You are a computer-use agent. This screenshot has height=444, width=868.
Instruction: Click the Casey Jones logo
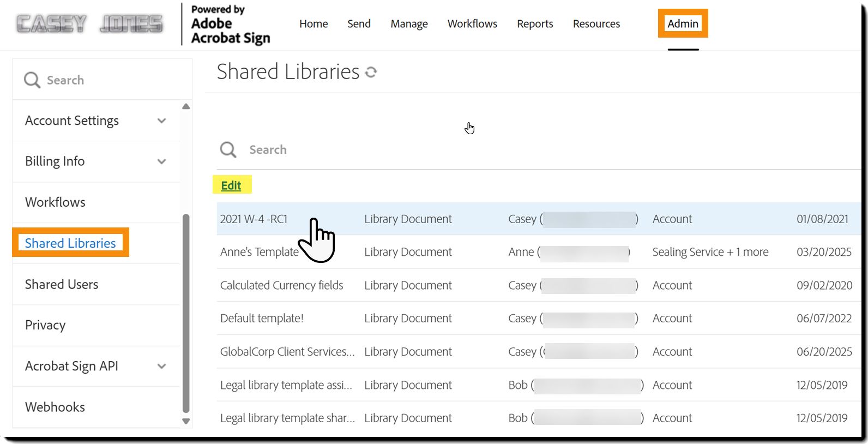90,24
